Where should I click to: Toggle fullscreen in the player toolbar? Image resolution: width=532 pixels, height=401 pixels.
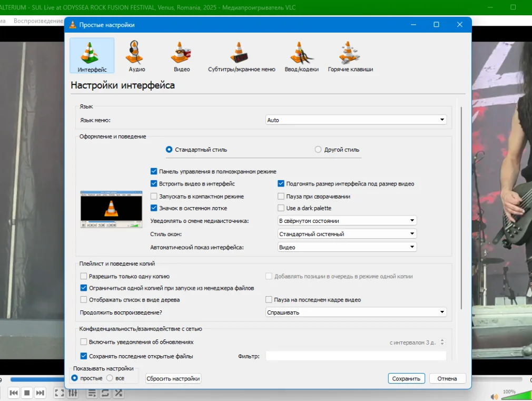tap(60, 393)
